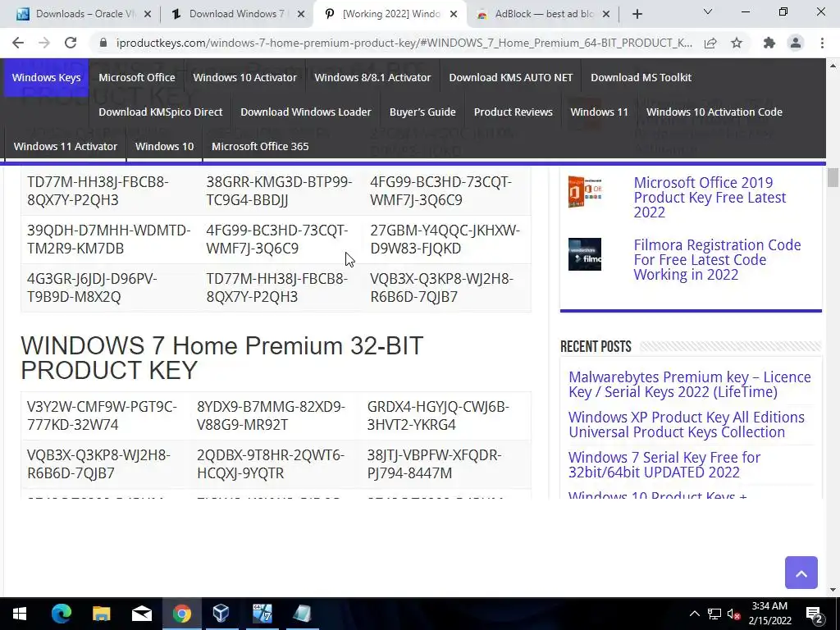Click the browser forward arrow
Image resolution: width=840 pixels, height=630 pixels.
pyautogui.click(x=44, y=43)
